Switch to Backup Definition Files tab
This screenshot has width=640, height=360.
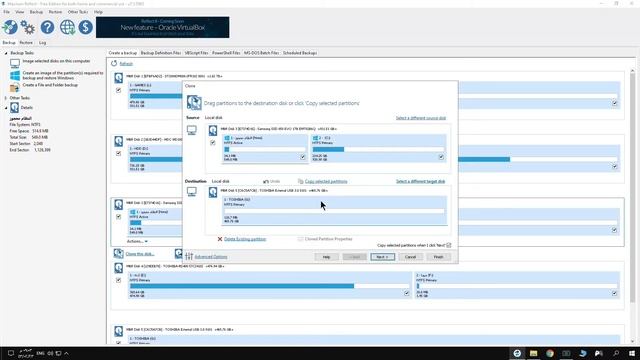pos(161,53)
